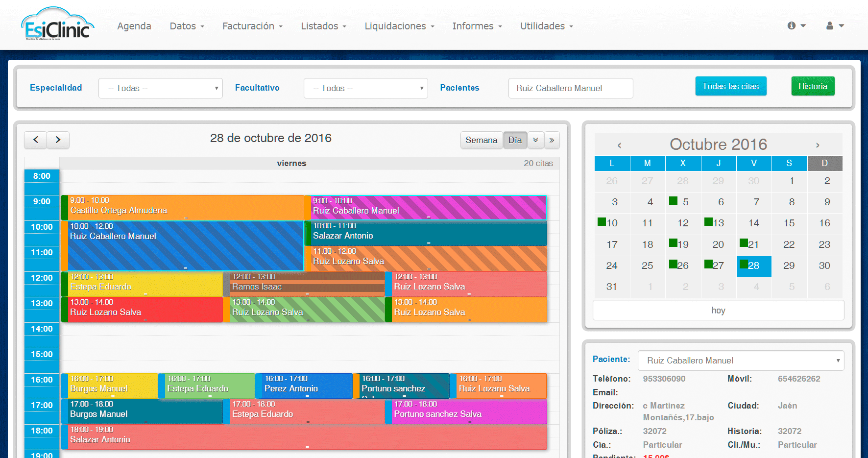Screen dimensions: 868x458
Task: Open 10:00-12:00 Ruiz Caballero Manuel appointment
Action: (x=183, y=246)
